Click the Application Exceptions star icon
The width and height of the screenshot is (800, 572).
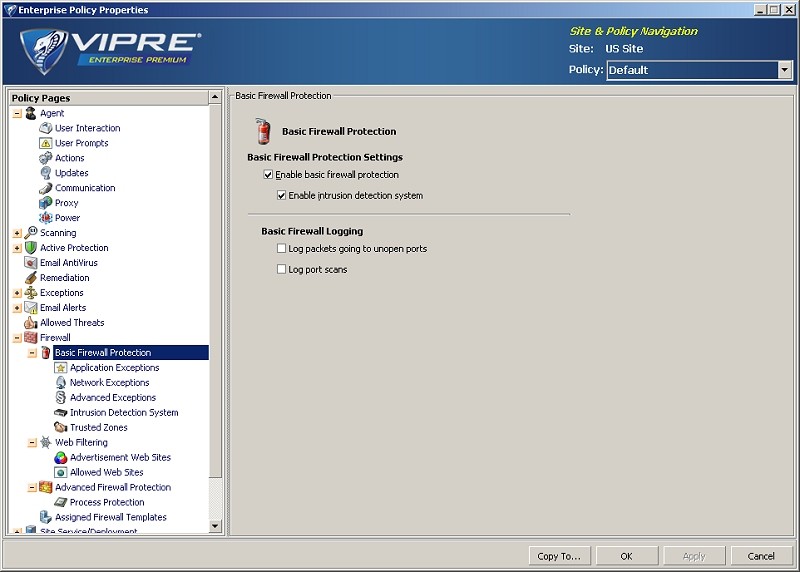(61, 367)
